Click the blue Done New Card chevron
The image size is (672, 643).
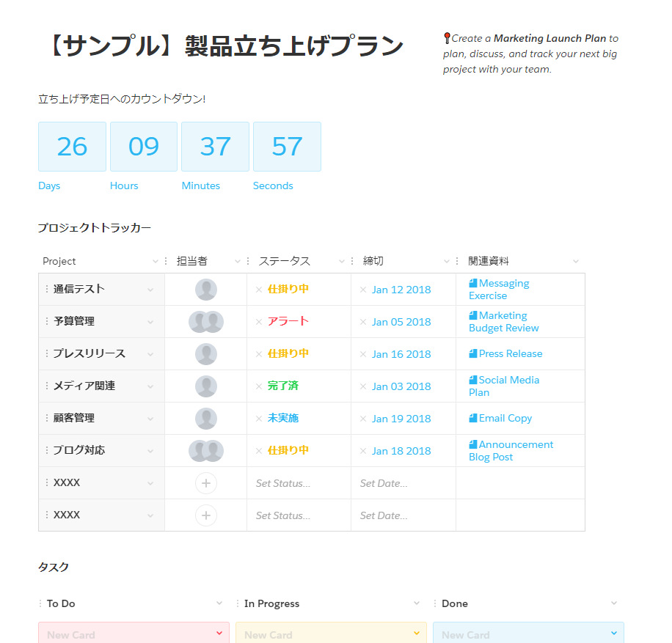(x=614, y=633)
